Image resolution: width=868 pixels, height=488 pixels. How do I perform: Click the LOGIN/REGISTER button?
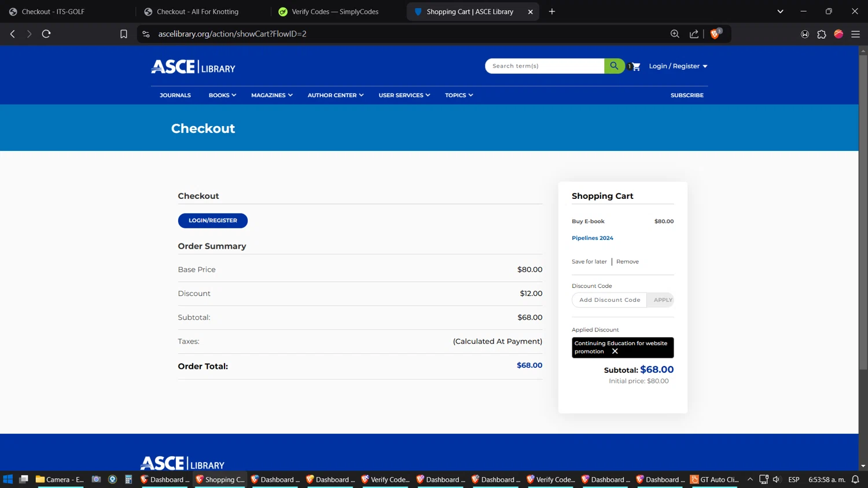tap(212, 221)
